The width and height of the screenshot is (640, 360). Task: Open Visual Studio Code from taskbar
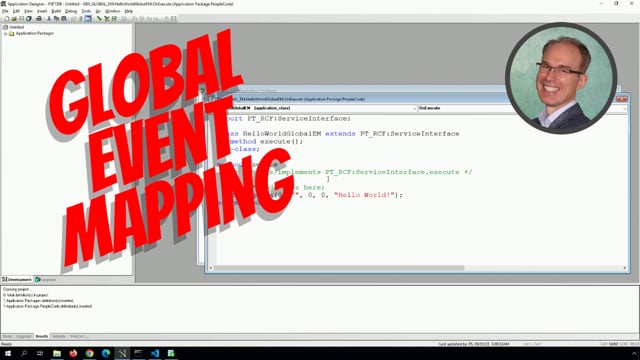point(155,353)
